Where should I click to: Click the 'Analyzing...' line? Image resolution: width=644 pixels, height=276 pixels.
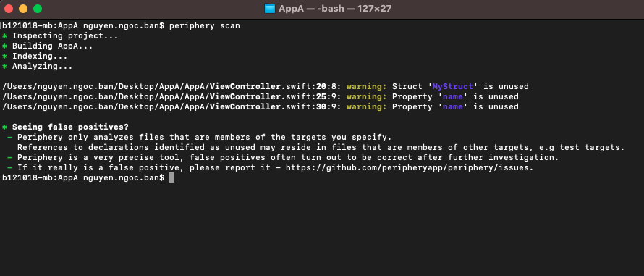pyautogui.click(x=42, y=66)
